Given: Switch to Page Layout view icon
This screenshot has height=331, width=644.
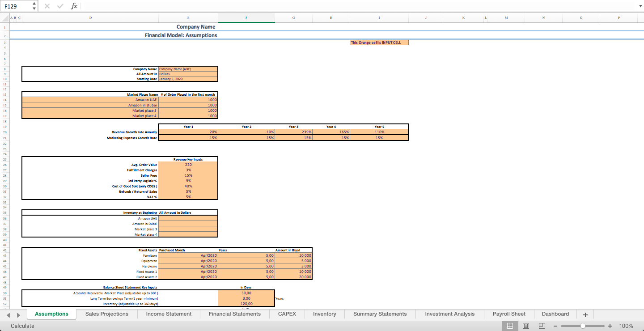Looking at the screenshot, I should coord(526,326).
